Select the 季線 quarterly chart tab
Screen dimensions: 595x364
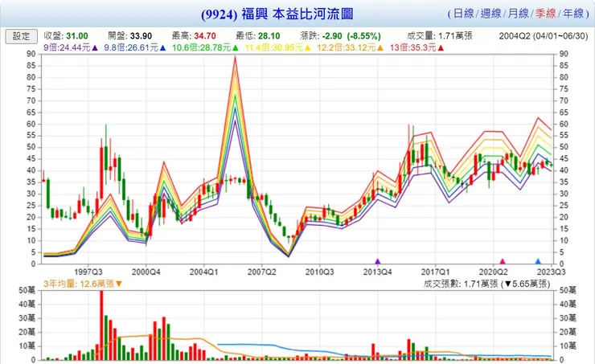pyautogui.click(x=546, y=14)
